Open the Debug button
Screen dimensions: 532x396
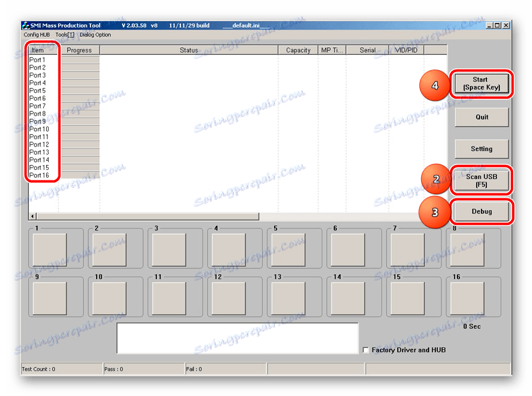coord(481,211)
